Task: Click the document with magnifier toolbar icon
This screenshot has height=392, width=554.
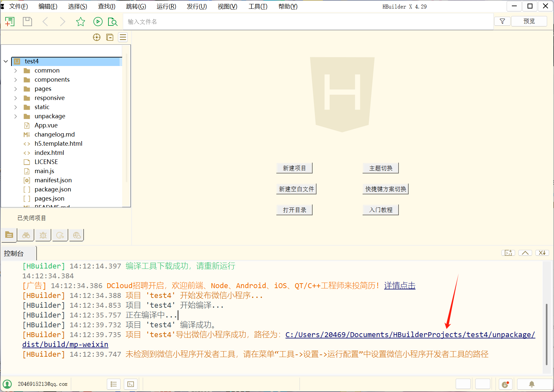Action: (x=113, y=22)
